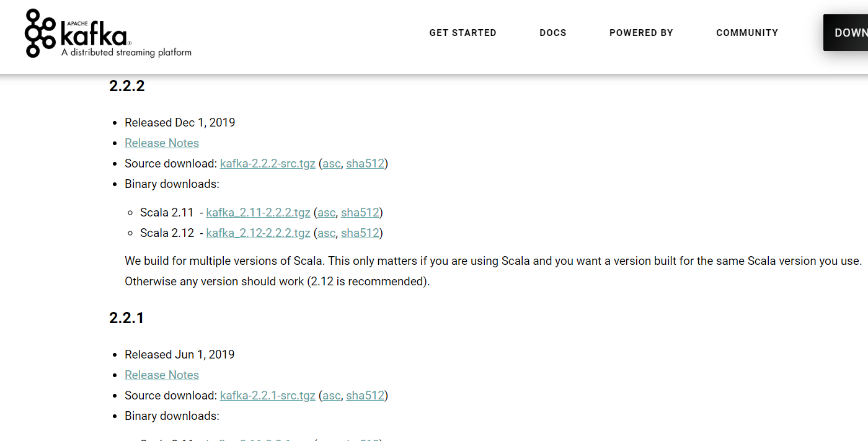Download kafka-2.2.2-src.tgz source archive
This screenshot has width=868, height=441.
268,164
